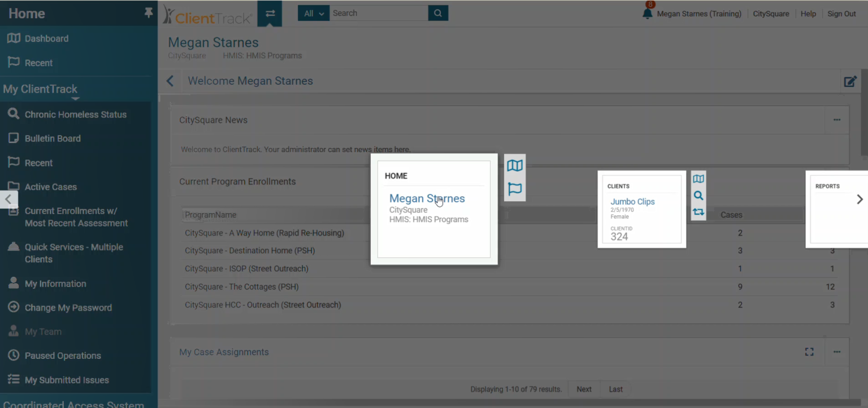Pin the Home sidebar menu
The height and width of the screenshot is (408, 868).
coord(149,12)
